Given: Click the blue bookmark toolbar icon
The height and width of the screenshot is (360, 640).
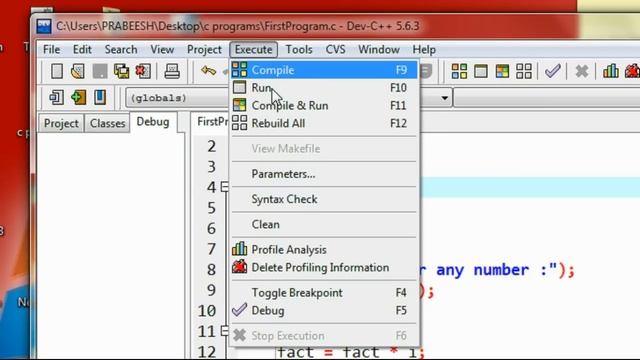Looking at the screenshot, I should (x=100, y=97).
